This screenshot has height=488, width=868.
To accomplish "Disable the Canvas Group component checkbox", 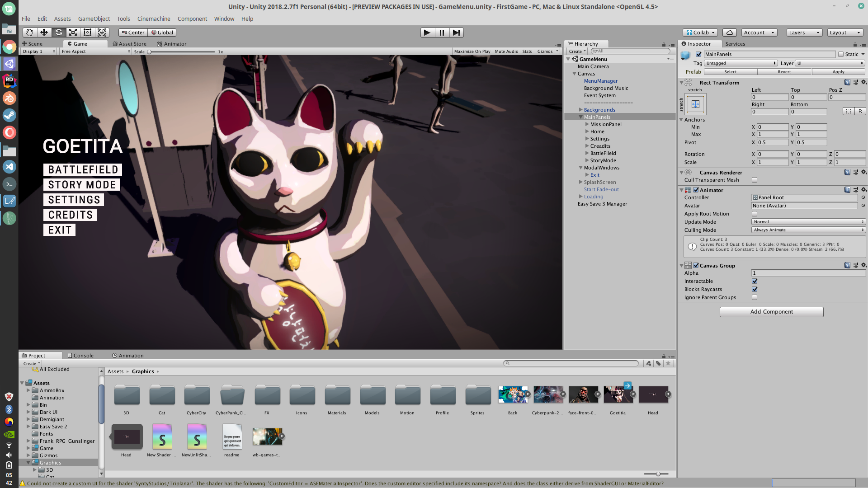I will (696, 266).
